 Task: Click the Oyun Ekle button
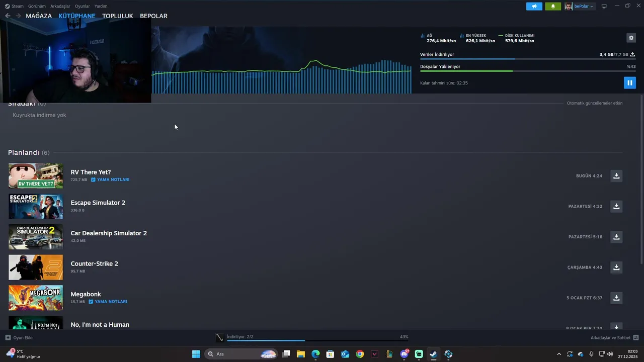pyautogui.click(x=19, y=337)
